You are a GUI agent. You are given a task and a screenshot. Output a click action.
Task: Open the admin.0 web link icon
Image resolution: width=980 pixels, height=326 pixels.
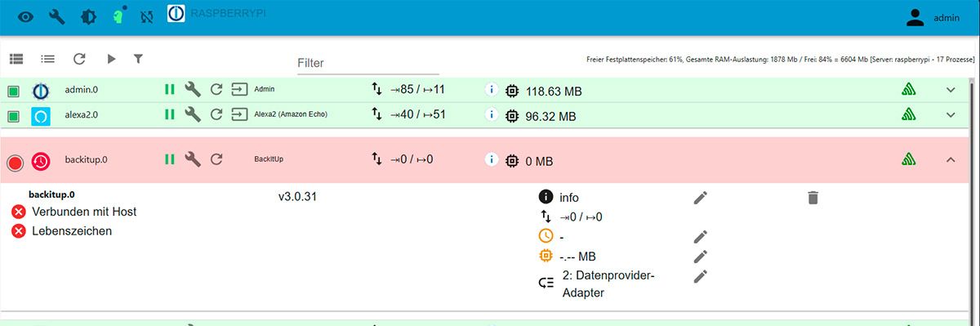(239, 89)
